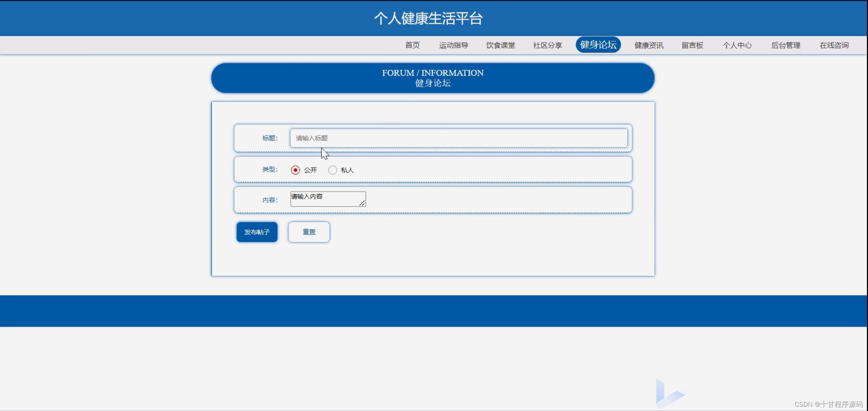Open 后台管理 nav link
The image size is (868, 411).
tap(785, 45)
